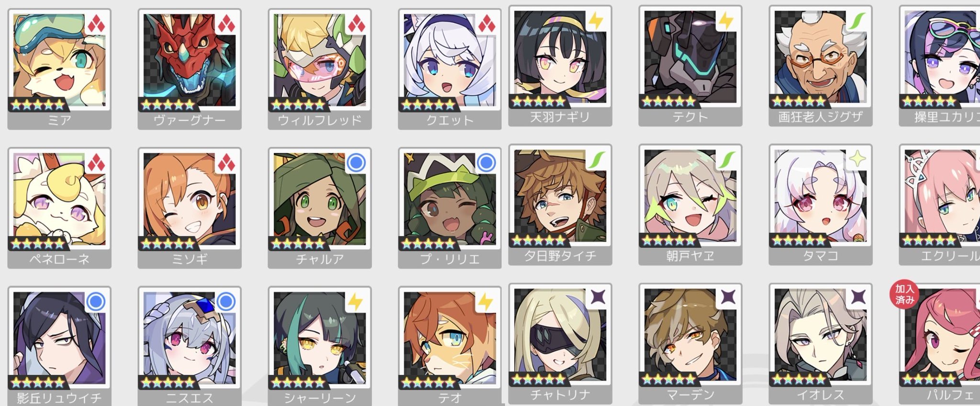Image resolution: width=980 pixels, height=406 pixels.
Task: Click the dark star icon on チャトリナ
Action: coord(596,297)
